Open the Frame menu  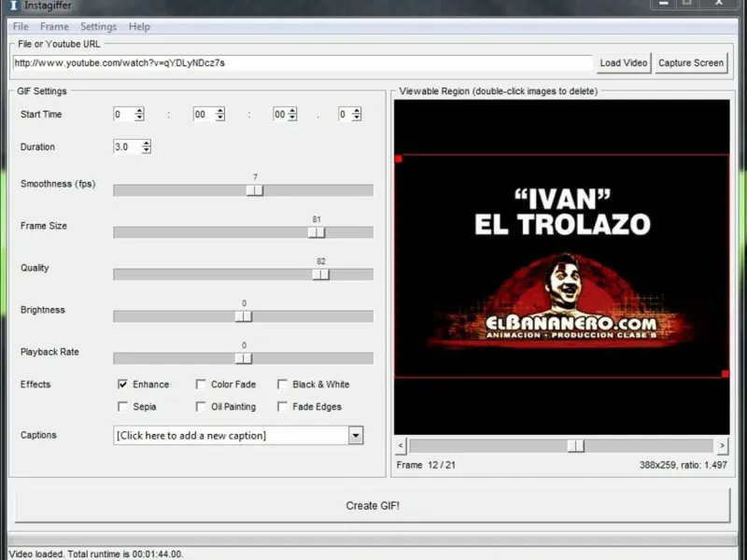tap(54, 27)
